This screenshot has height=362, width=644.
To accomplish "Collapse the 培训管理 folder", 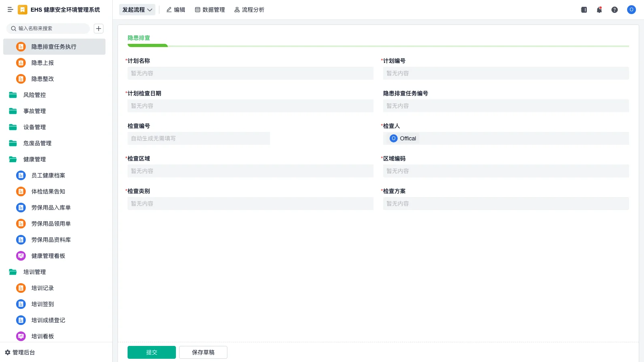I will click(x=34, y=272).
